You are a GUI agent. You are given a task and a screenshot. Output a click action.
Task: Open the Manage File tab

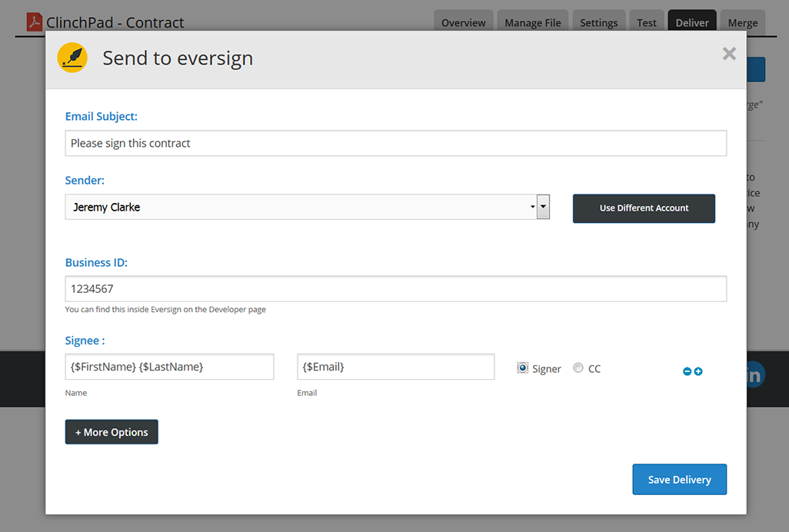[x=532, y=22]
